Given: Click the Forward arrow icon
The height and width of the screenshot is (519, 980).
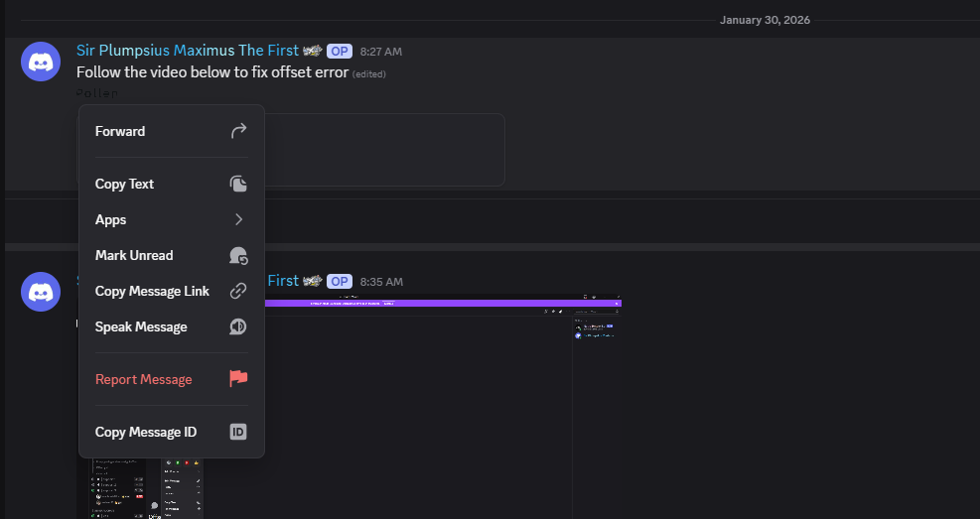Looking at the screenshot, I should point(238,131).
